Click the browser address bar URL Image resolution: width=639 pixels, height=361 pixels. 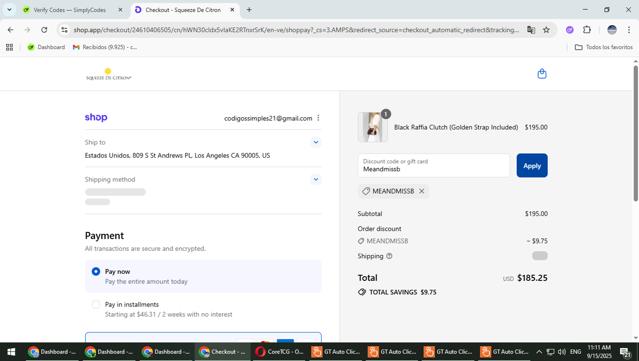point(296,30)
